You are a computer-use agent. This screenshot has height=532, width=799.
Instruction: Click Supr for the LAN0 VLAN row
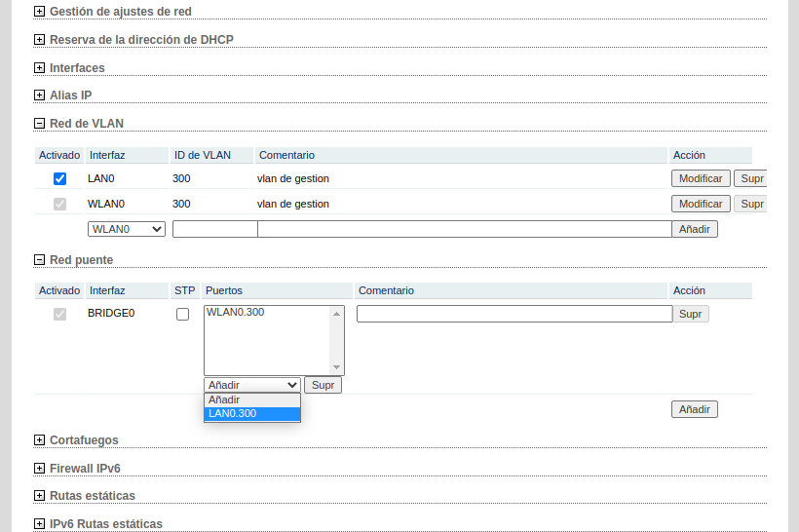(x=751, y=179)
